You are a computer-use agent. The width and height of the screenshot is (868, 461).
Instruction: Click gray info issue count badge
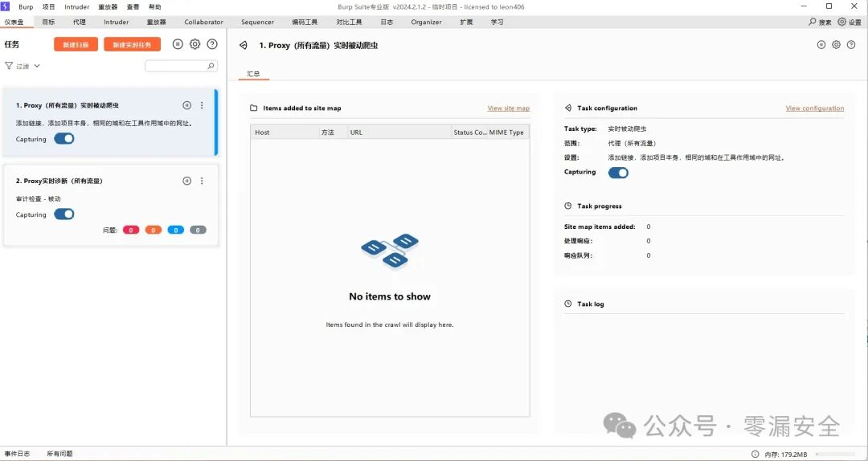tap(199, 230)
